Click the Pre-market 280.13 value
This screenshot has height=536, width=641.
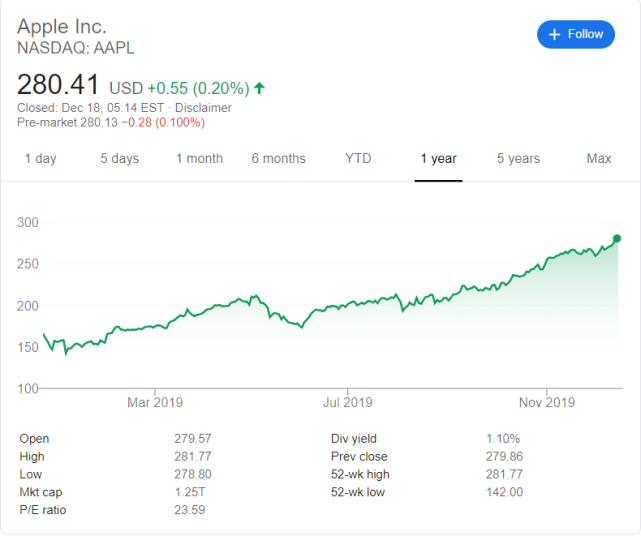67,122
